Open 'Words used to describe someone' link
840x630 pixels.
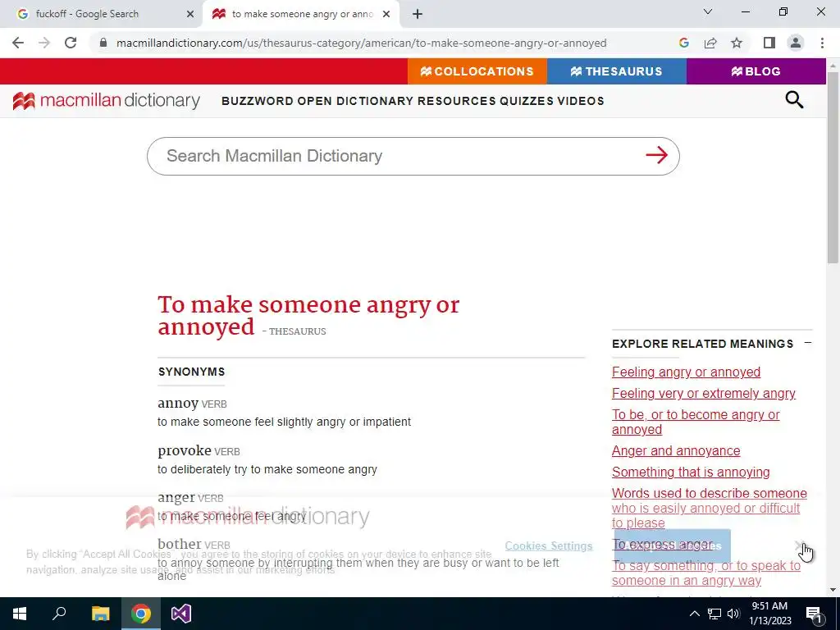click(x=710, y=508)
